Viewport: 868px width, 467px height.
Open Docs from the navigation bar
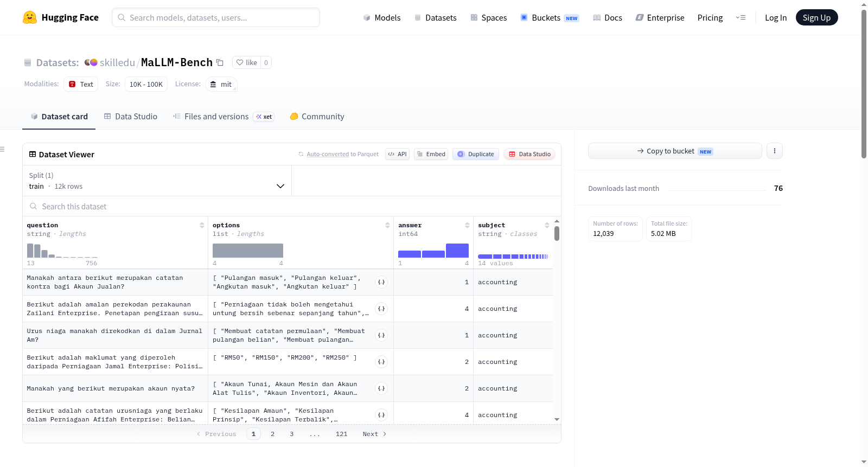pyautogui.click(x=608, y=18)
